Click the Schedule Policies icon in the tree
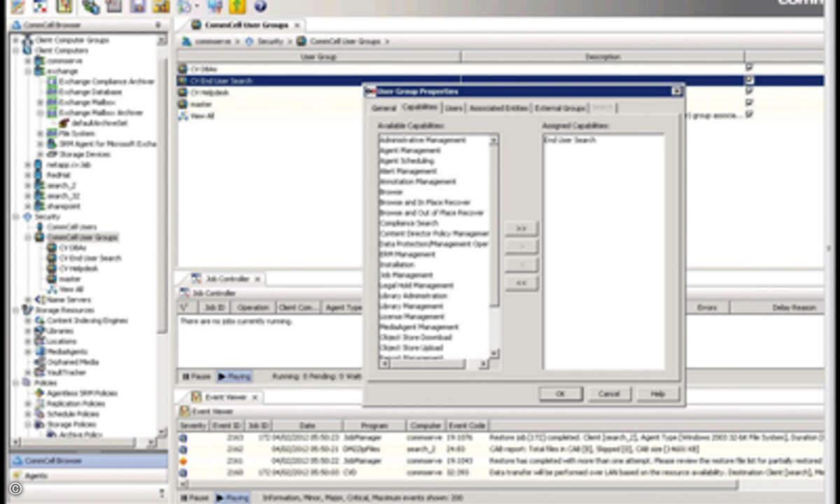 point(40,414)
